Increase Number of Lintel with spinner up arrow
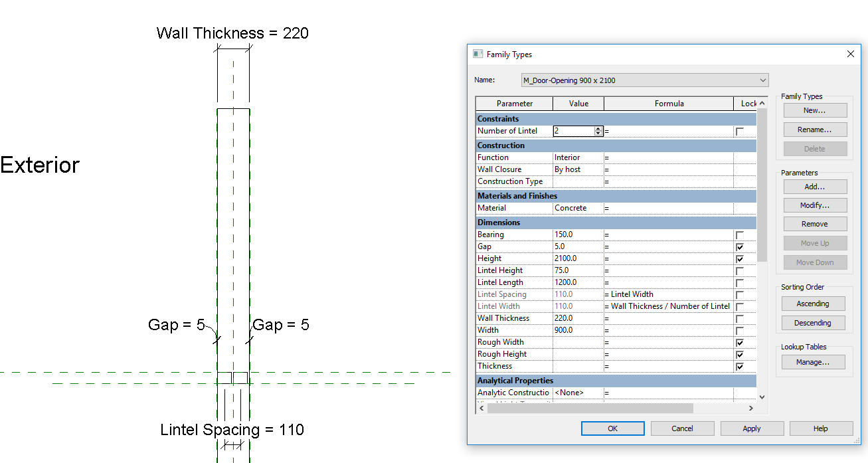868x463 pixels. (598, 129)
